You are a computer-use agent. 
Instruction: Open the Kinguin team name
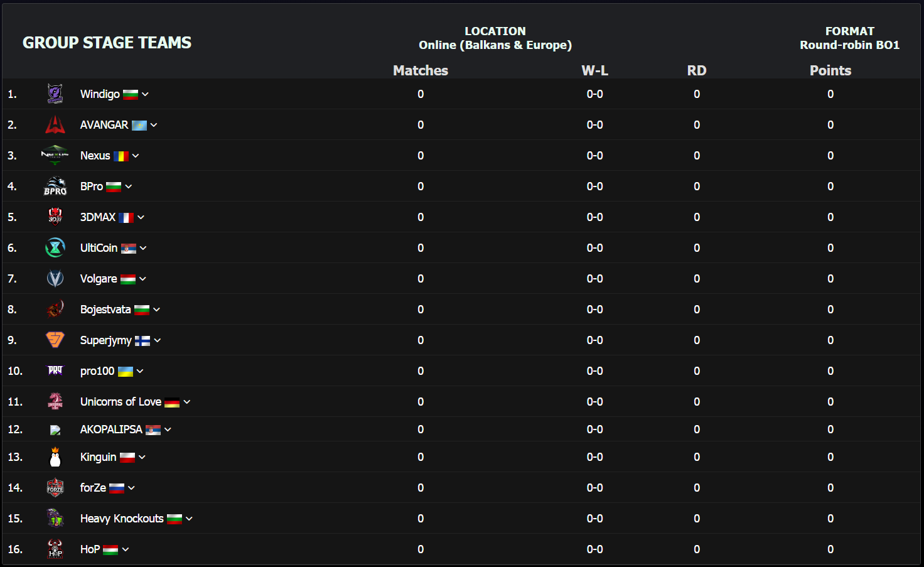[x=98, y=457]
